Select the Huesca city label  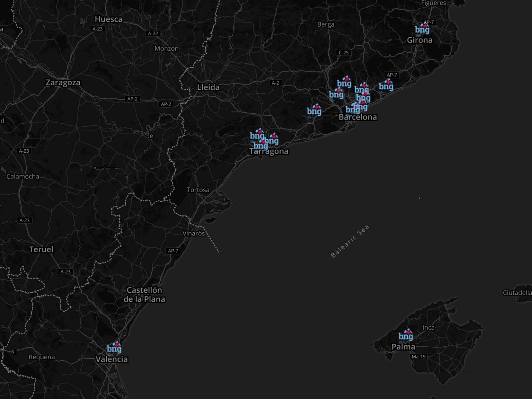pyautogui.click(x=108, y=19)
